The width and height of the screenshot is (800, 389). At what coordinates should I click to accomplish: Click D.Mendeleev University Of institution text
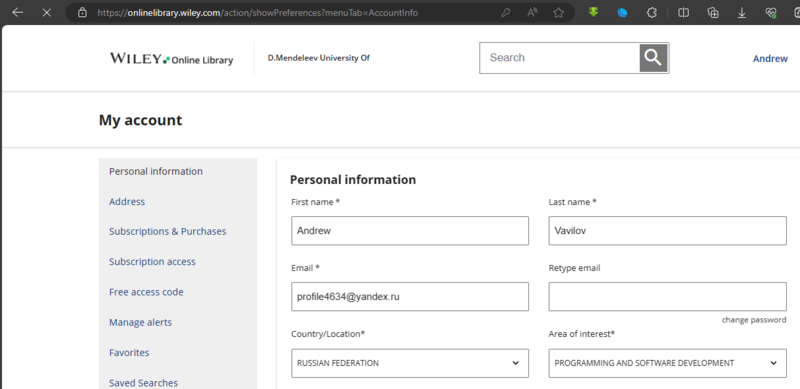tap(318, 58)
